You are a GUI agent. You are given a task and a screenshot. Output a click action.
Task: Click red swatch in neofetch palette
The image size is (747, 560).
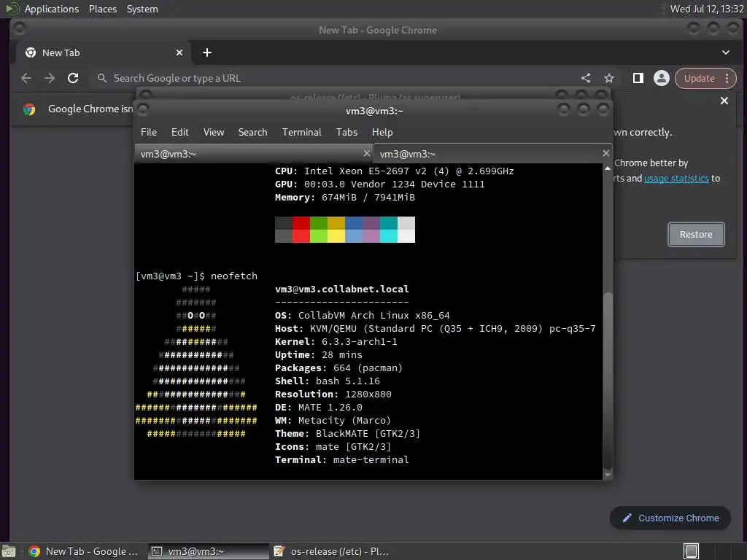coord(301,230)
